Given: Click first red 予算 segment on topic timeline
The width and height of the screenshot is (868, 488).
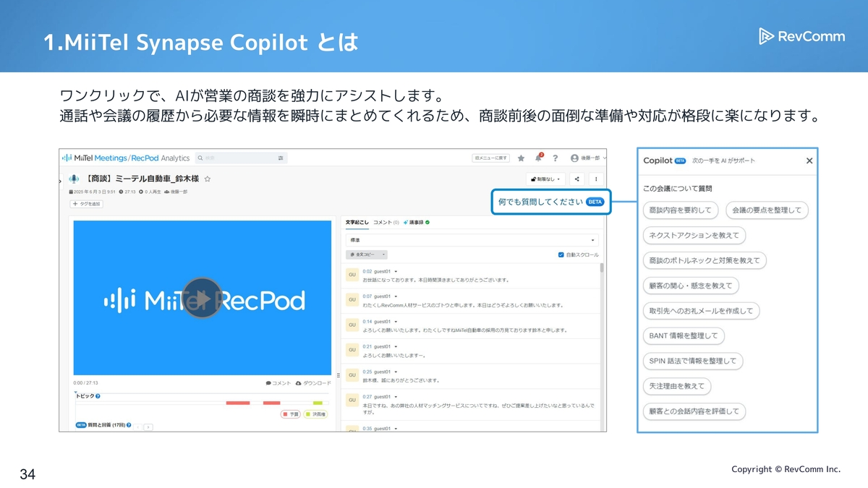Looking at the screenshot, I should (238, 403).
